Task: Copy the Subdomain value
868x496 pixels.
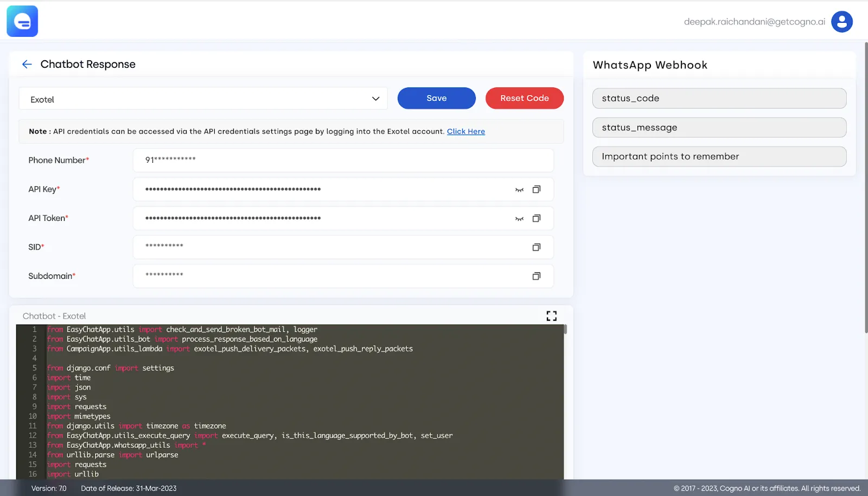Action: point(536,276)
